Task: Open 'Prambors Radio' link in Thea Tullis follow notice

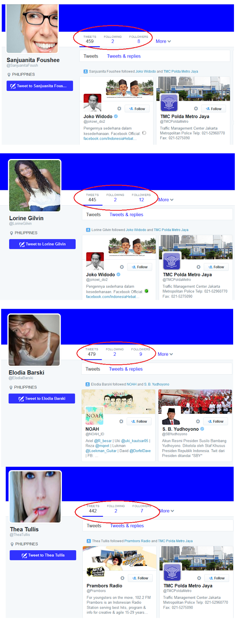Action: (137, 541)
